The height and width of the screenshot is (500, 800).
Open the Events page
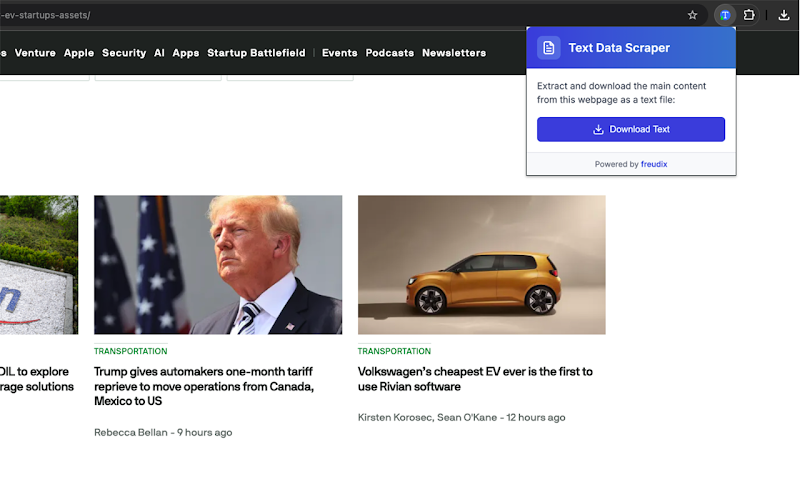tap(340, 53)
